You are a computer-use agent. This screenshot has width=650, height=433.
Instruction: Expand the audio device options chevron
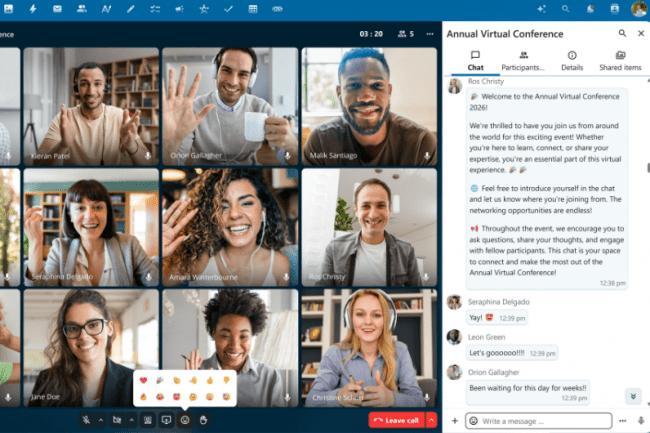point(101,419)
